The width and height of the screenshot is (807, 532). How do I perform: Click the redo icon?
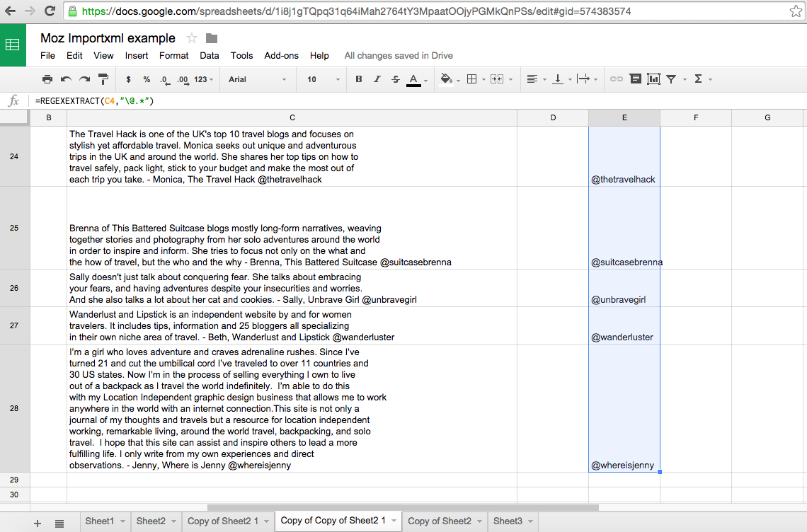(x=84, y=79)
